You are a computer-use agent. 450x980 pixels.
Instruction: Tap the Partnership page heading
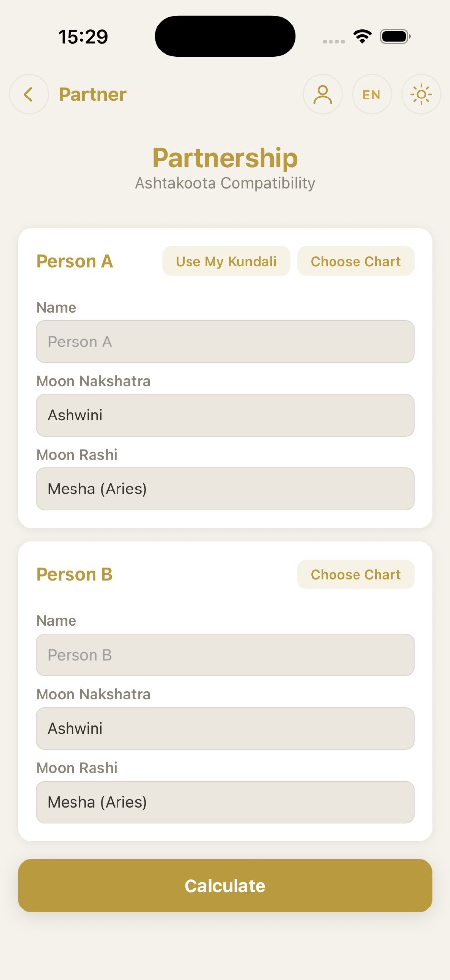[x=225, y=158]
